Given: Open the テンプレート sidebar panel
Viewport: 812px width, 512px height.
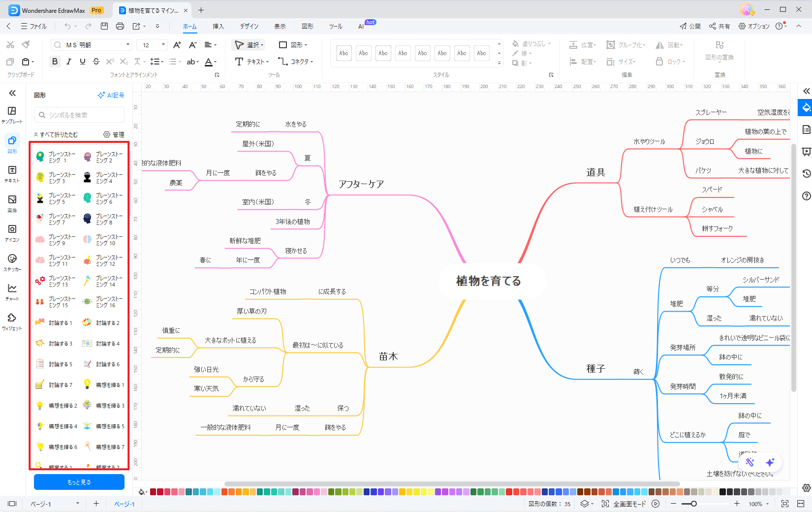Looking at the screenshot, I should pos(12,115).
